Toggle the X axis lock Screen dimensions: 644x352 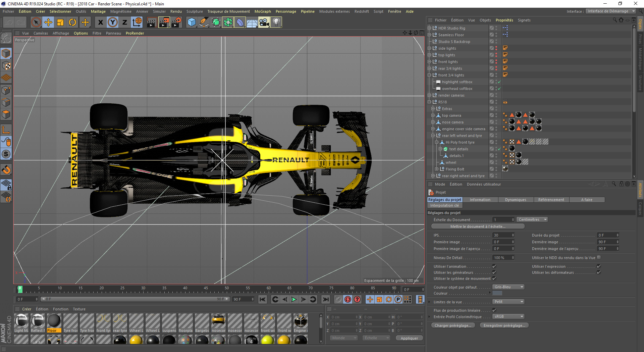click(x=100, y=22)
